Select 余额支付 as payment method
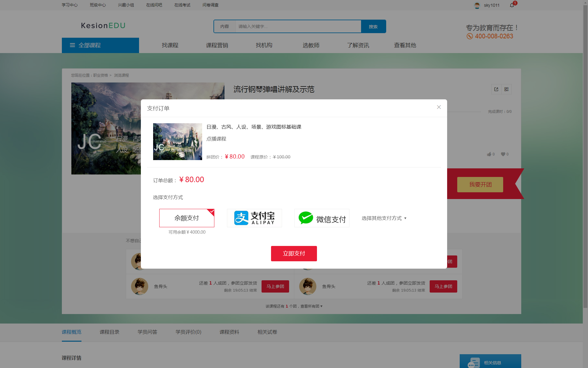 187,218
